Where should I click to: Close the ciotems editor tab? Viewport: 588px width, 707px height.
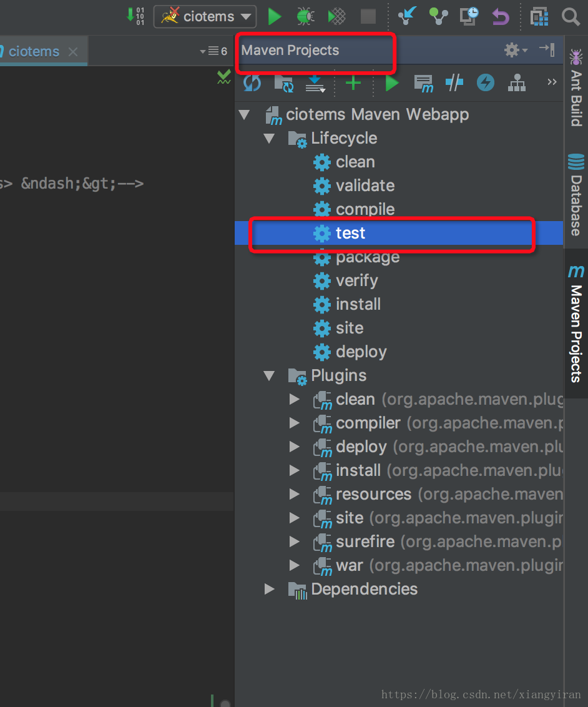(73, 52)
